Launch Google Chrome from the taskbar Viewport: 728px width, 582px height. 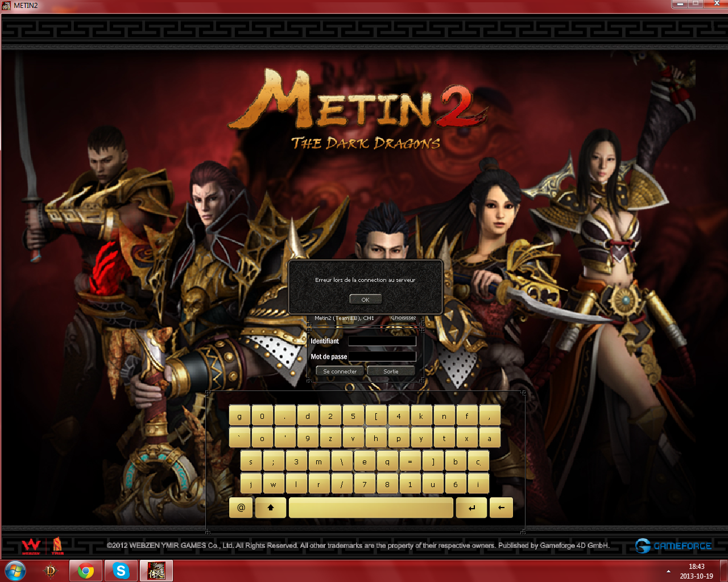[86, 571]
